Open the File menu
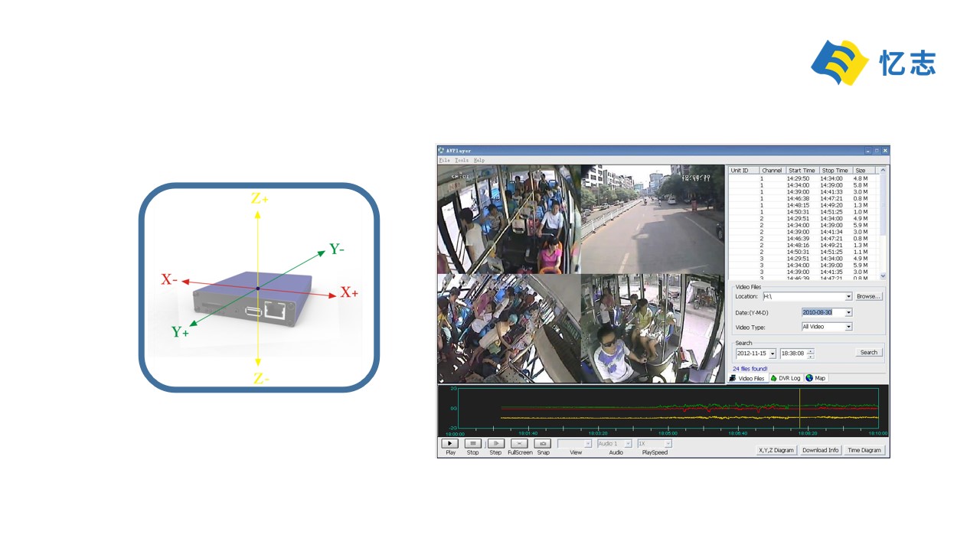Screen dimensions: 980x551 click(x=444, y=161)
